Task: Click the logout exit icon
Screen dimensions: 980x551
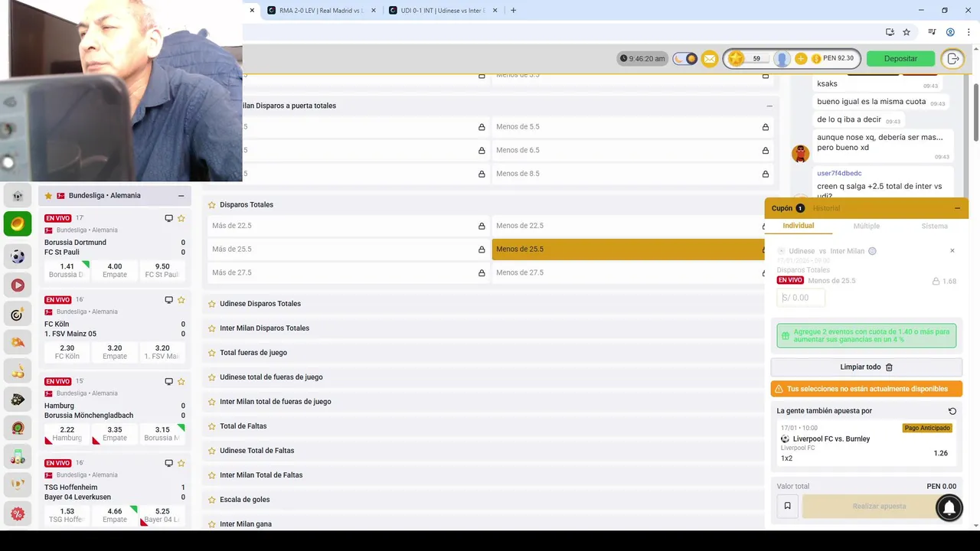Action: click(953, 59)
